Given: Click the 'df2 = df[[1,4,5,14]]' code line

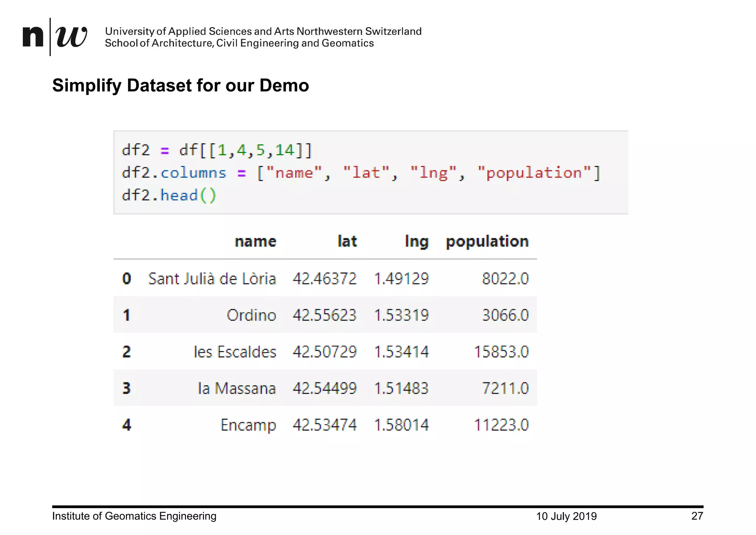Looking at the screenshot, I should [x=217, y=150].
